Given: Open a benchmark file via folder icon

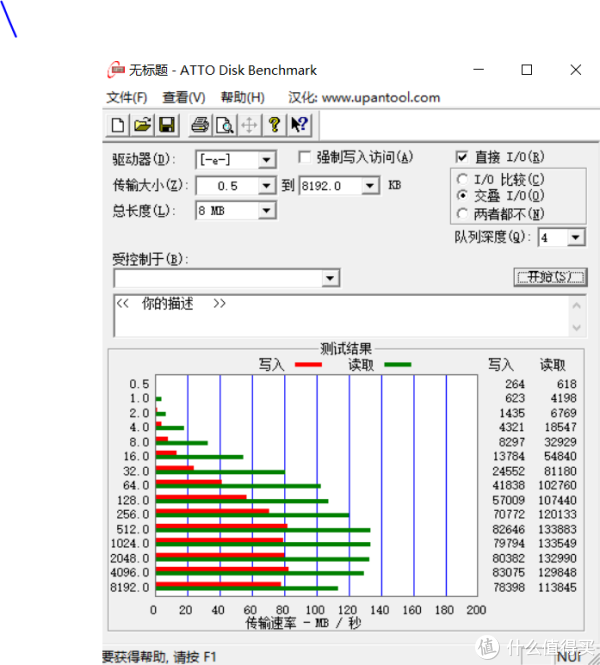Looking at the screenshot, I should click(x=142, y=125).
